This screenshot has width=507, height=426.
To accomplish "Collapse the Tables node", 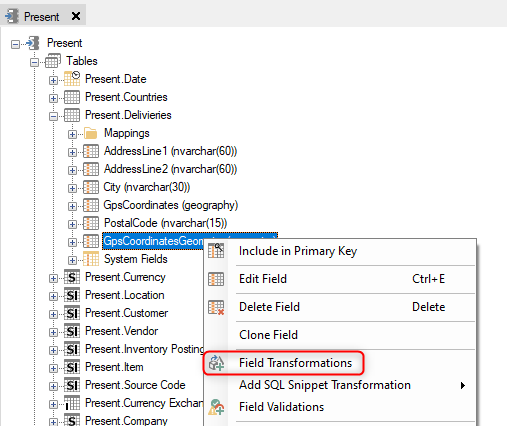I will 34,62.
